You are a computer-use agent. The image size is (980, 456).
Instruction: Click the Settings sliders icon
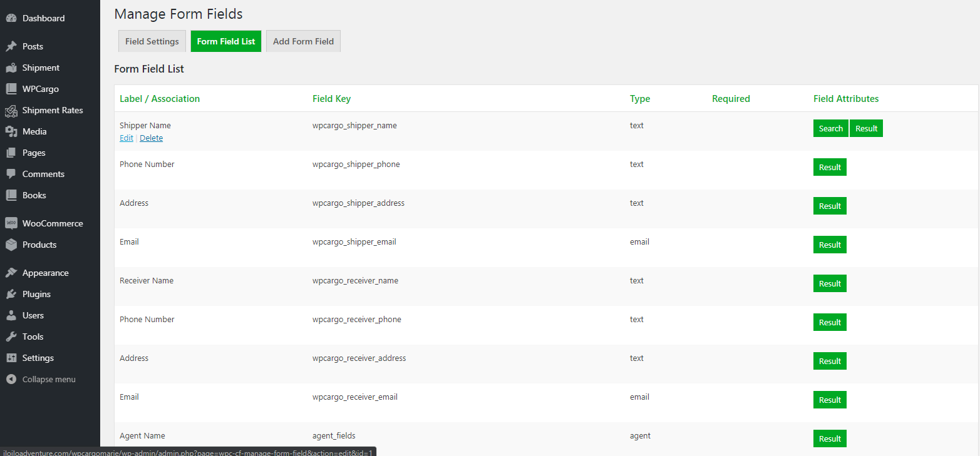[x=11, y=358]
